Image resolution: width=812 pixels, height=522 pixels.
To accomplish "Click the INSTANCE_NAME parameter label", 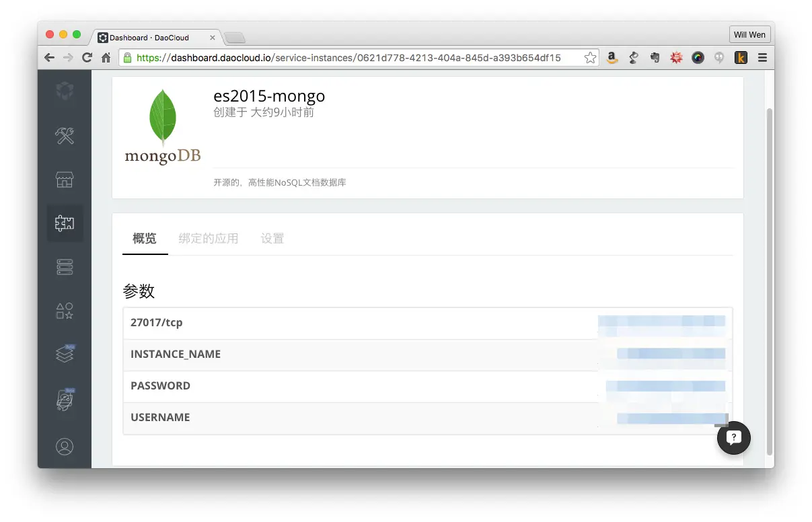I will tap(176, 355).
